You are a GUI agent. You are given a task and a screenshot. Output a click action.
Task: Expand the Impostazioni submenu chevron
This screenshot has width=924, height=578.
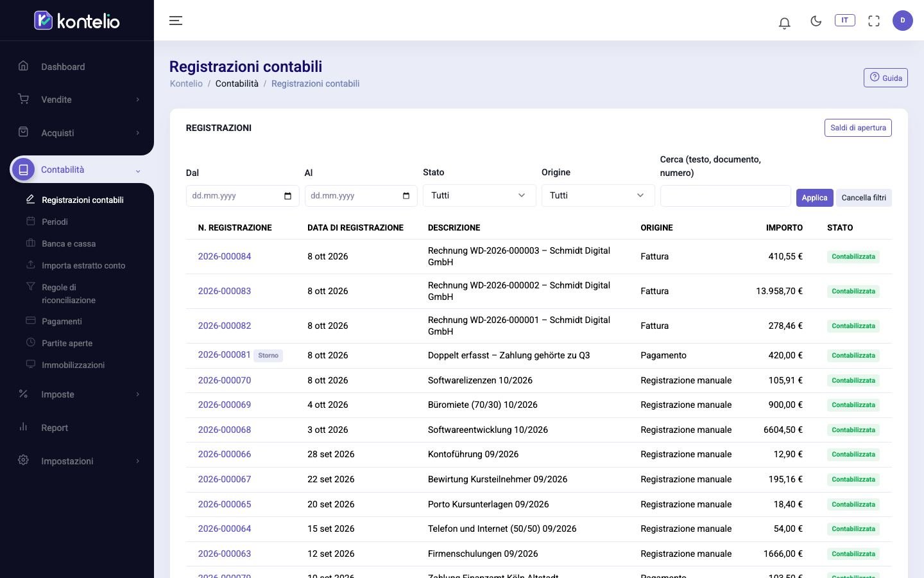pos(137,461)
